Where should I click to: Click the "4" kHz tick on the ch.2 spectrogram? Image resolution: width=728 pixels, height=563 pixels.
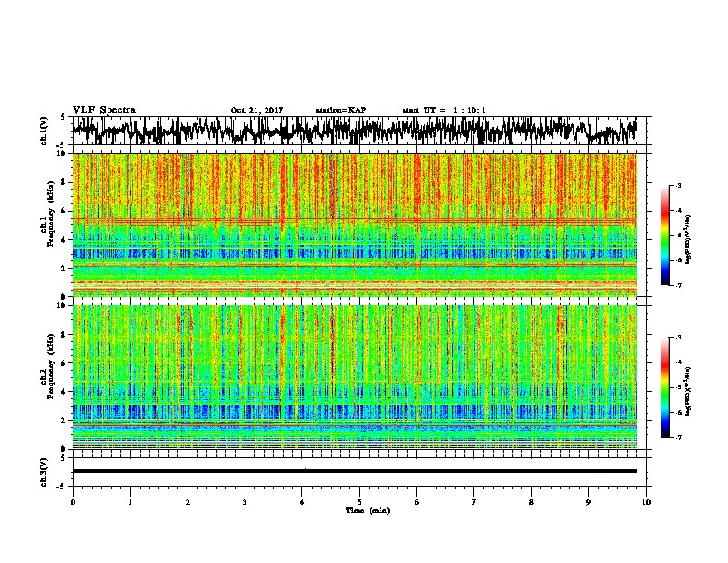point(63,392)
